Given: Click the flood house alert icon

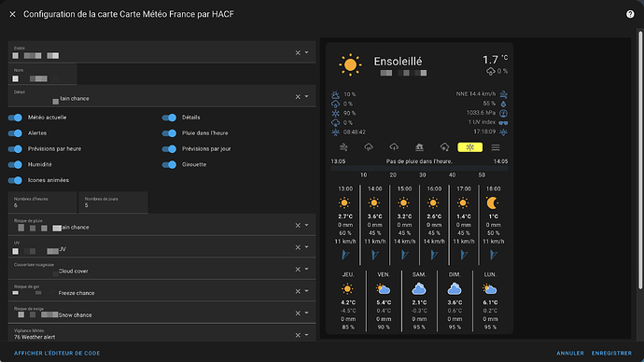Looking at the screenshot, I should click(419, 146).
